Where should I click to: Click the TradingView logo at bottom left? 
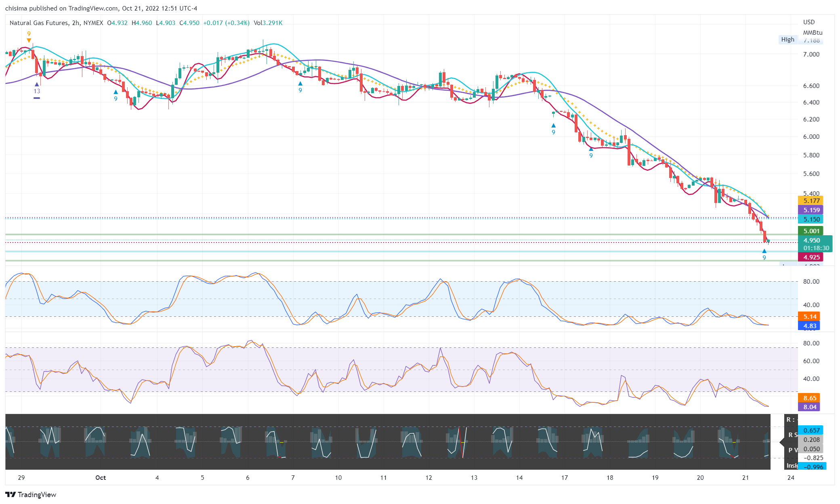point(31,494)
